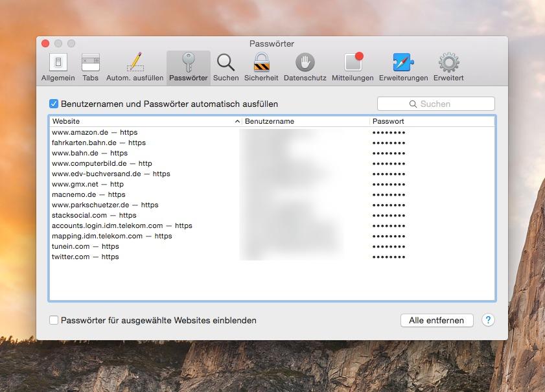The width and height of the screenshot is (545, 392).
Task: Open the Erweitert gear pane
Action: click(448, 68)
